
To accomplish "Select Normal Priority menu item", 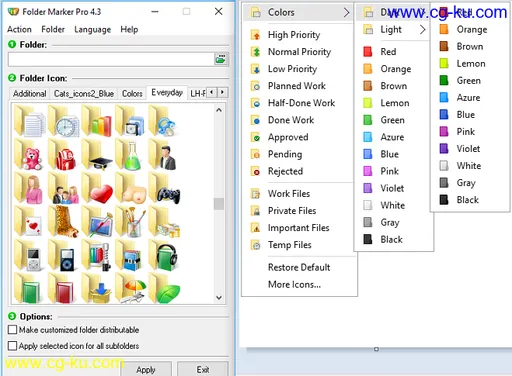I will 299,52.
